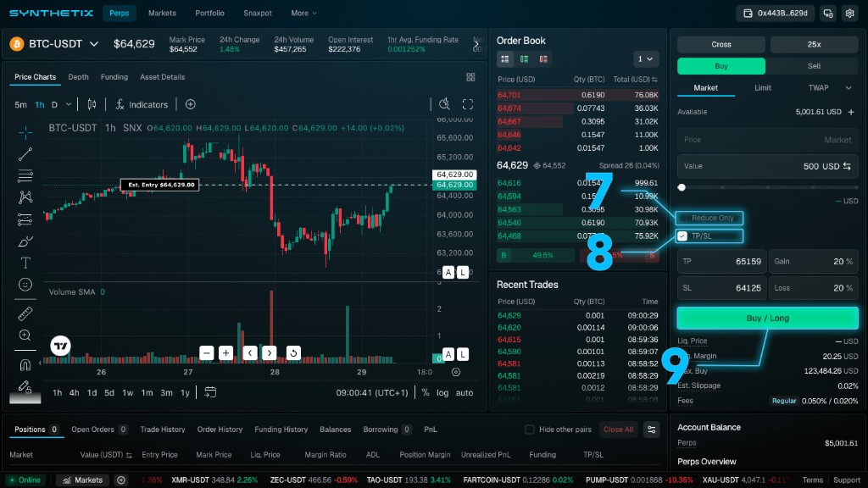The image size is (868, 488).
Task: Select the pattern drawing tool
Action: (25, 197)
